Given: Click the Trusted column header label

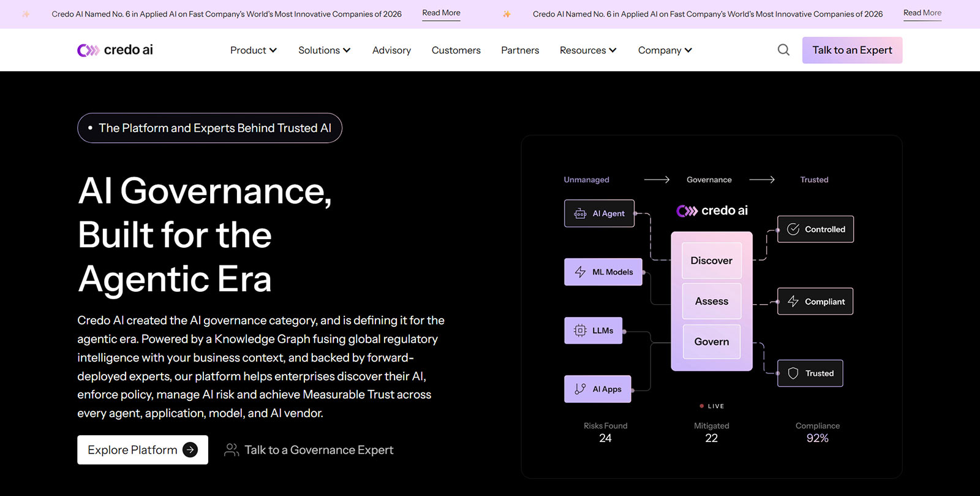Looking at the screenshot, I should point(814,180).
